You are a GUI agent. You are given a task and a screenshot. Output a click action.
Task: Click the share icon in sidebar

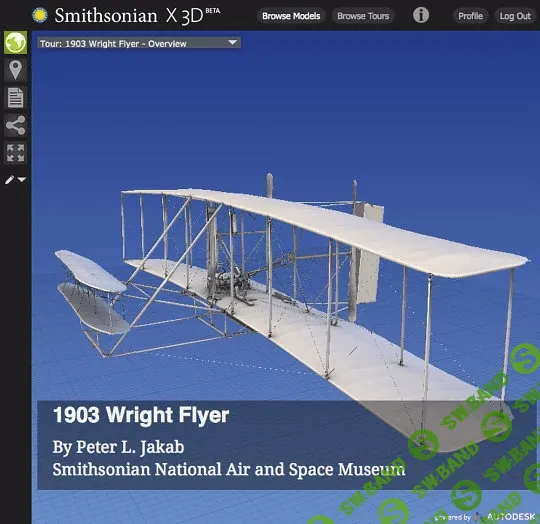(15, 125)
